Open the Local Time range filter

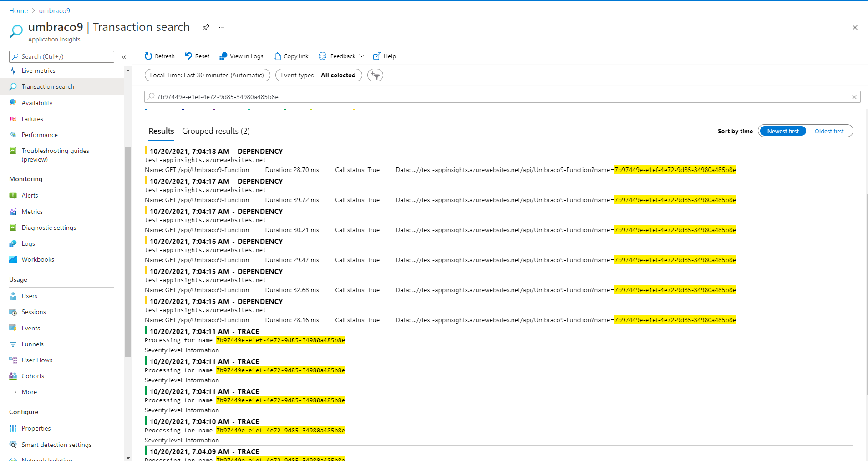point(207,75)
